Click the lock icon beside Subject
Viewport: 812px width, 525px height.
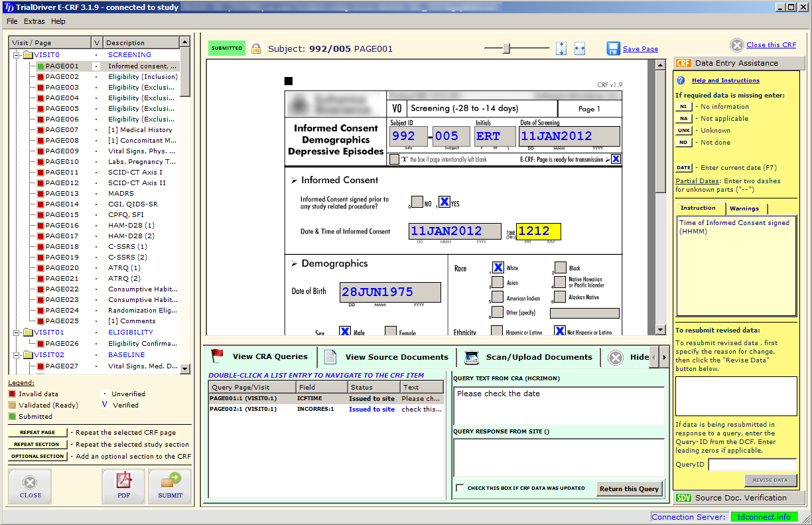click(x=256, y=48)
